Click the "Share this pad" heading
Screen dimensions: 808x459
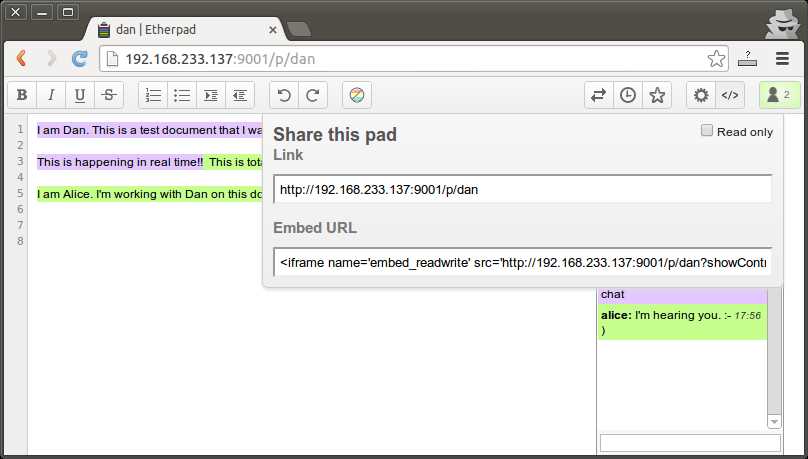335,134
